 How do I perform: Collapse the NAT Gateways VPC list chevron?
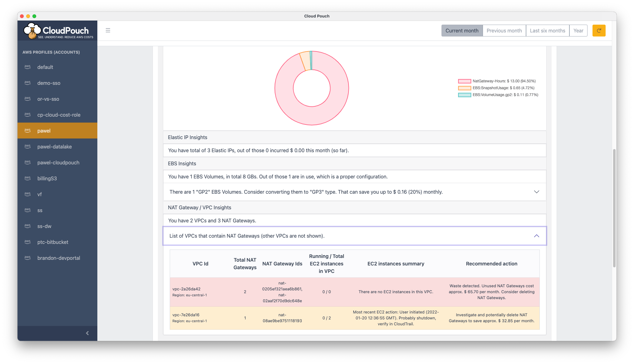[536, 236]
